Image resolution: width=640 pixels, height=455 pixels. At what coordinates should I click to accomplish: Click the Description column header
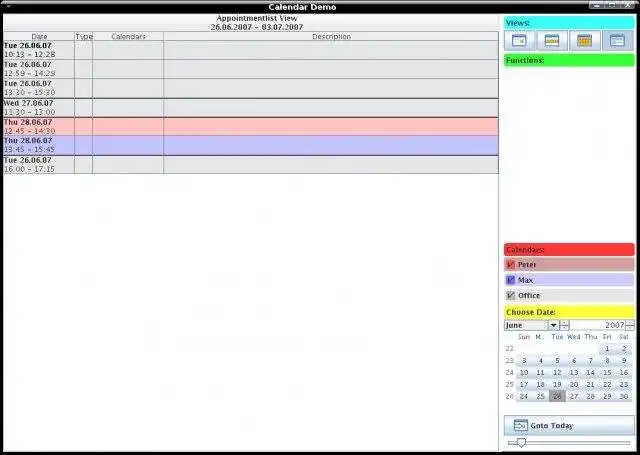331,36
